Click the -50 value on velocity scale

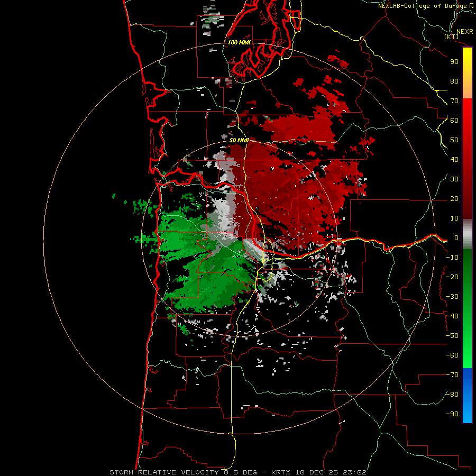pyautogui.click(x=452, y=336)
